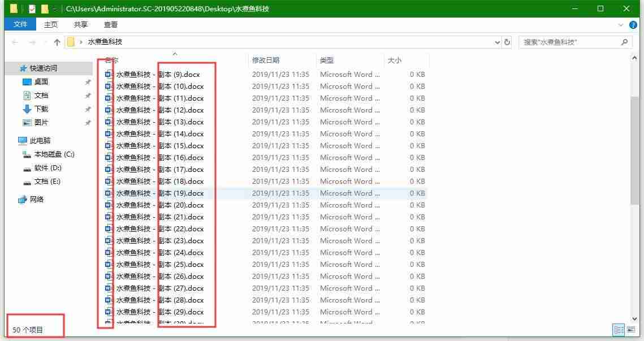Click the quick access star icon
The image size is (644, 341).
23,68
